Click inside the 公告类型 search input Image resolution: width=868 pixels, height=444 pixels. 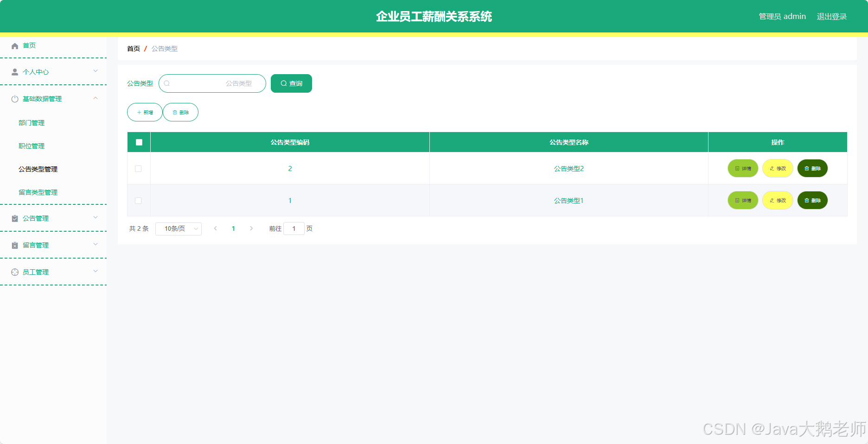pos(213,83)
